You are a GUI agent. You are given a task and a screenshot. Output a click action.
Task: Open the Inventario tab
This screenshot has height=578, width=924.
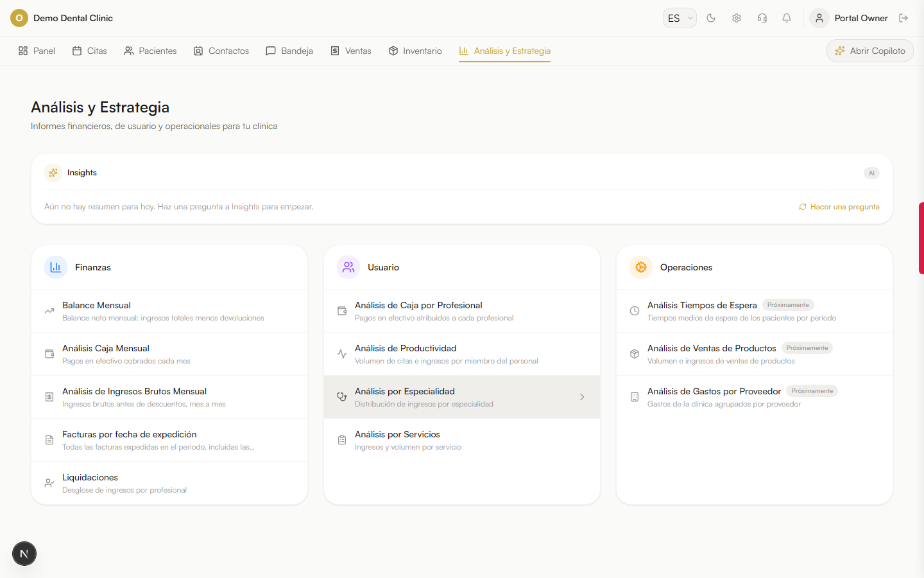point(415,51)
